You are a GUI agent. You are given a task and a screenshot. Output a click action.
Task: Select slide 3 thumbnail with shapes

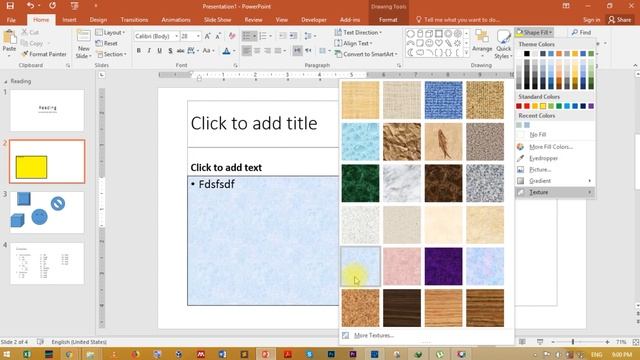[x=47, y=212]
